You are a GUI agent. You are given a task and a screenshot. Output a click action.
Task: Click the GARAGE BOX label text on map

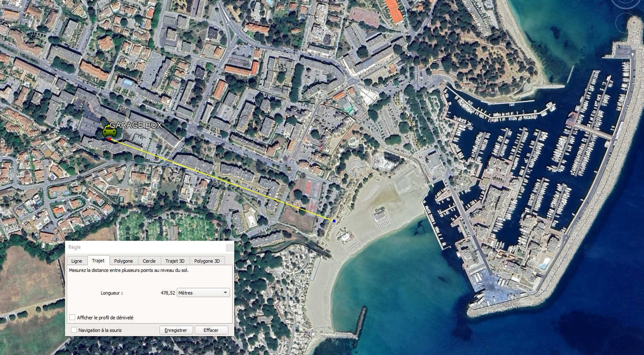[137, 125]
